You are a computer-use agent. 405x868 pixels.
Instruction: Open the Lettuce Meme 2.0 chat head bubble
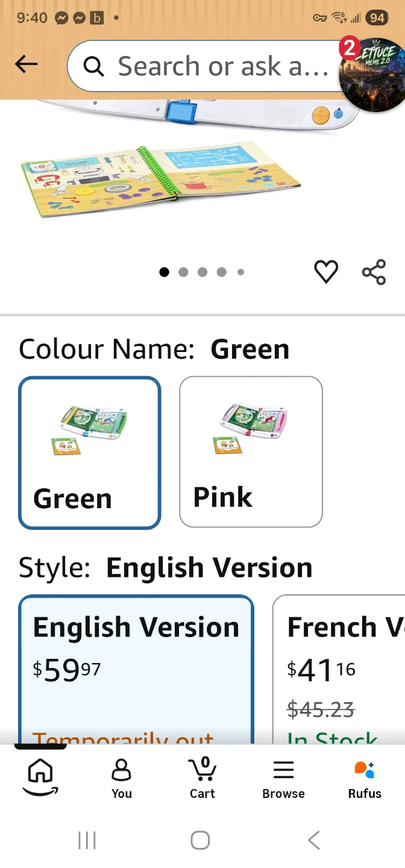click(x=372, y=74)
